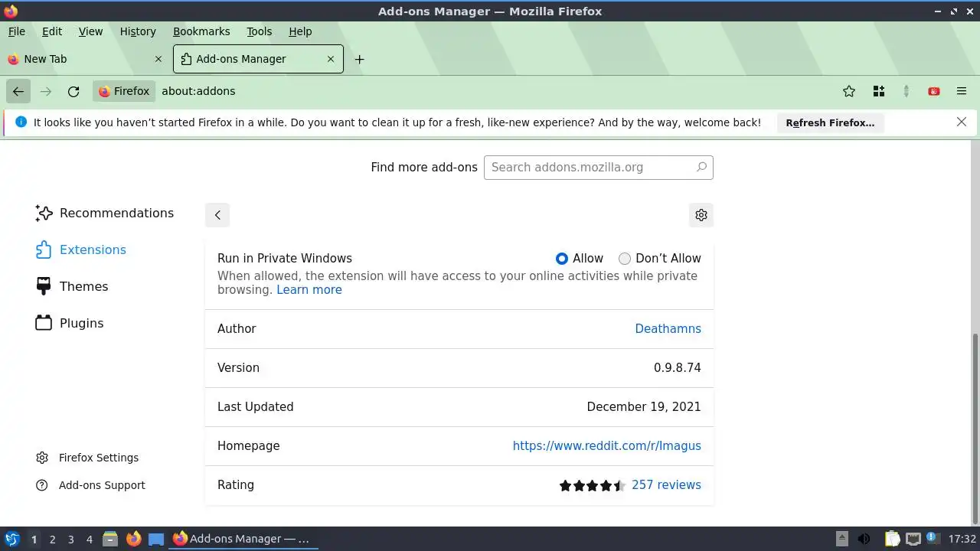Open the network connection tray icon
This screenshot has width=980, height=551.
pos(913,539)
